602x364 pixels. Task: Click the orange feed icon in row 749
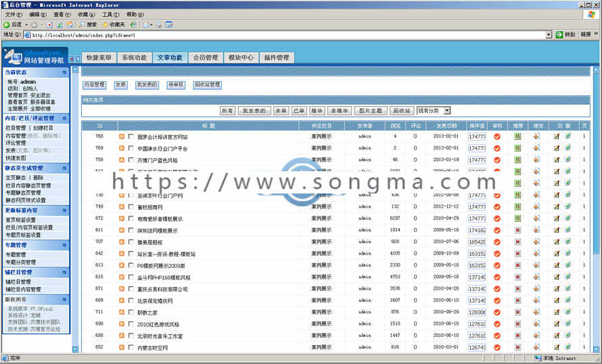[122, 207]
